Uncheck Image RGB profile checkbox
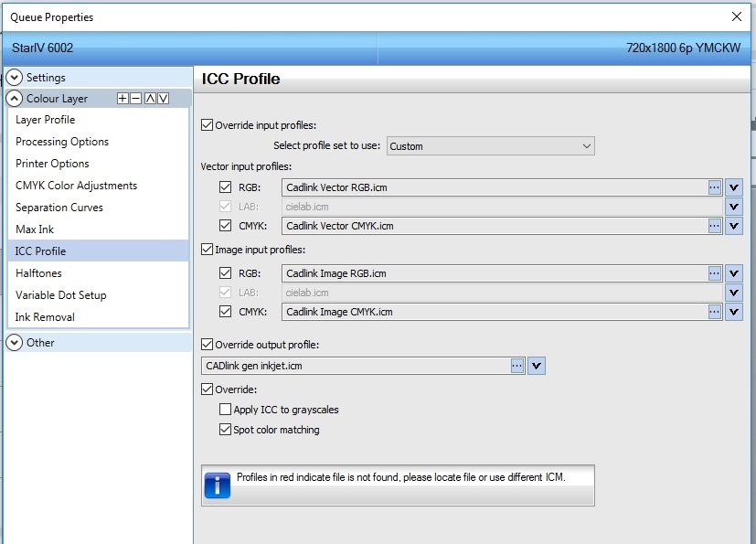The image size is (756, 544). pos(225,273)
